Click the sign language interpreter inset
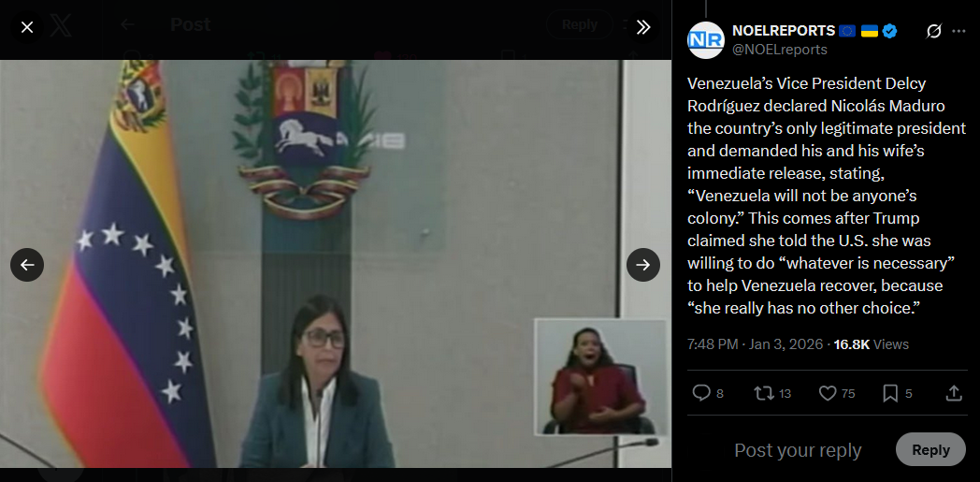Image resolution: width=980 pixels, height=482 pixels. 600,376
